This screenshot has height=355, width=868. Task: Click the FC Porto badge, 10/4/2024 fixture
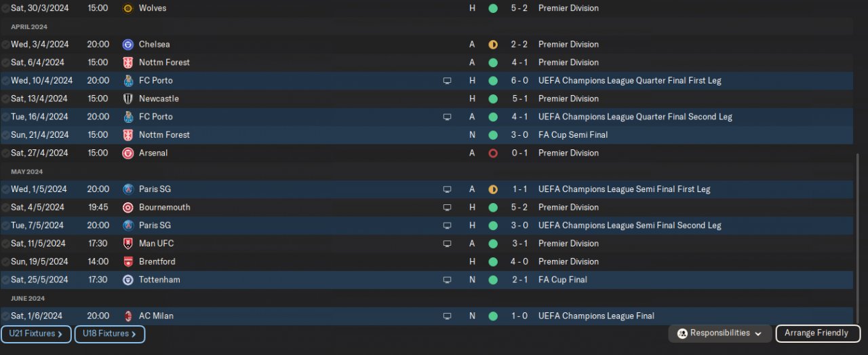[127, 81]
